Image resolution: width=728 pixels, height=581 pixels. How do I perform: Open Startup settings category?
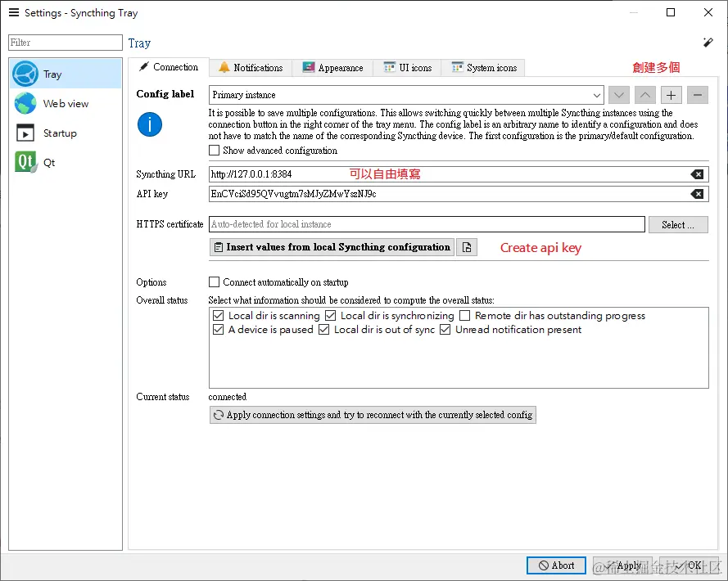click(x=66, y=133)
